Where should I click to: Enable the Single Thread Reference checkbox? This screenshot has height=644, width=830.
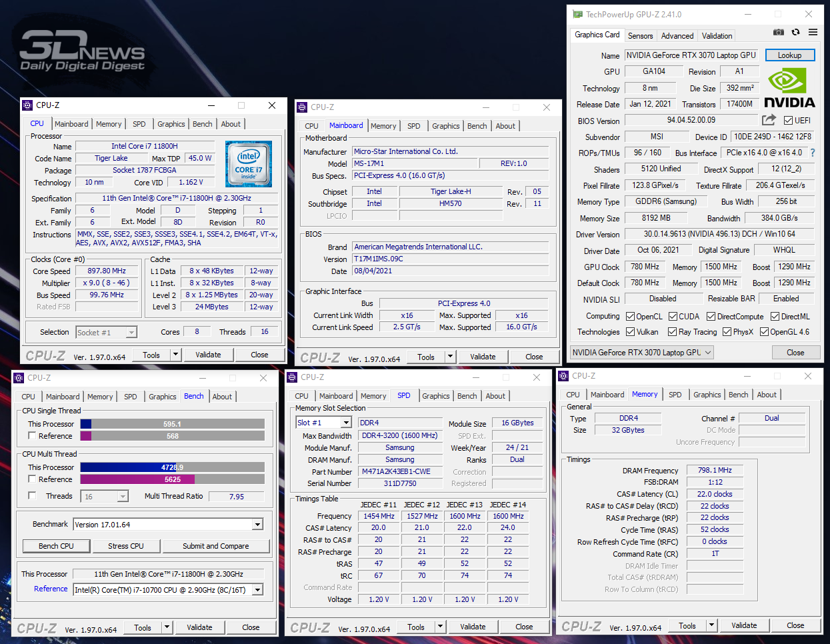32,436
